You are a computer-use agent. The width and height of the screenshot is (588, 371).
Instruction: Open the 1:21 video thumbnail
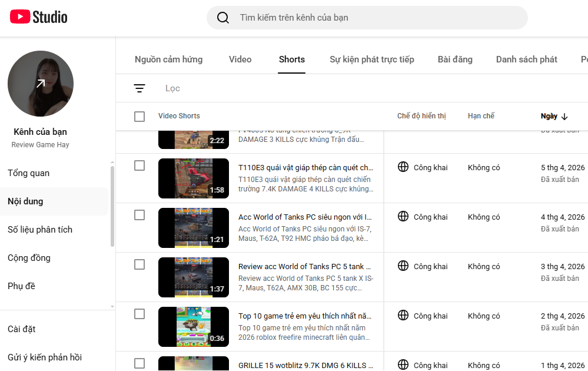click(194, 228)
